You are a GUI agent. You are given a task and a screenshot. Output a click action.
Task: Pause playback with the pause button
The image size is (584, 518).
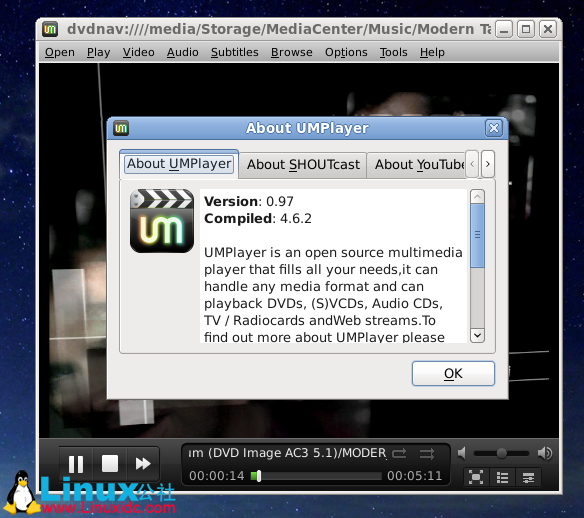click(x=76, y=464)
